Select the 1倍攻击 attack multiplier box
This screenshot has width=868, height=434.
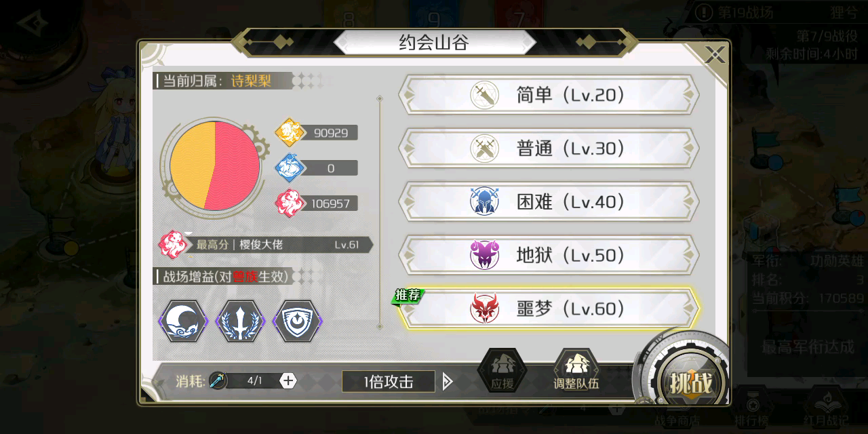(x=389, y=381)
